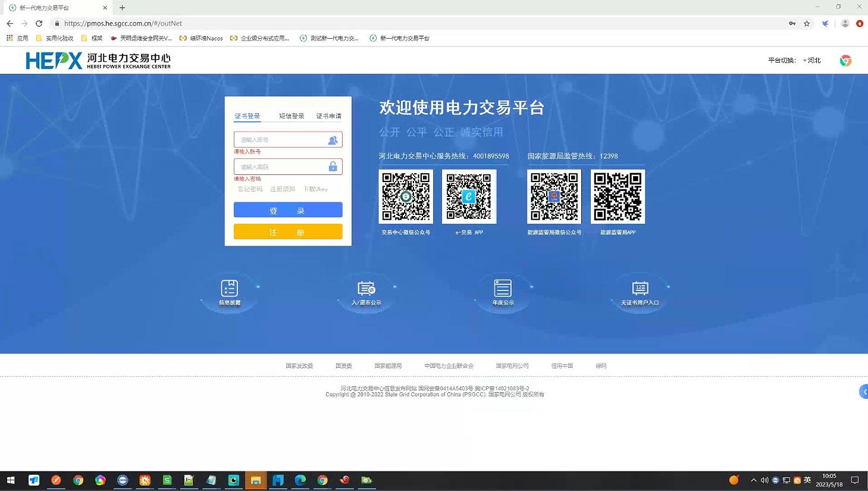This screenshot has height=491, width=868.
Task: Reload the page with refresh icon
Action: [39, 23]
